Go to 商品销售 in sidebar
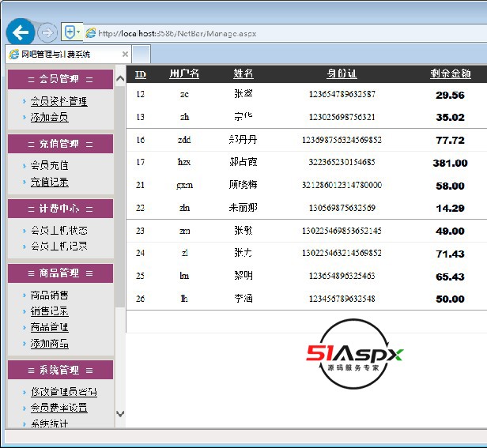The image size is (487, 448). point(49,296)
